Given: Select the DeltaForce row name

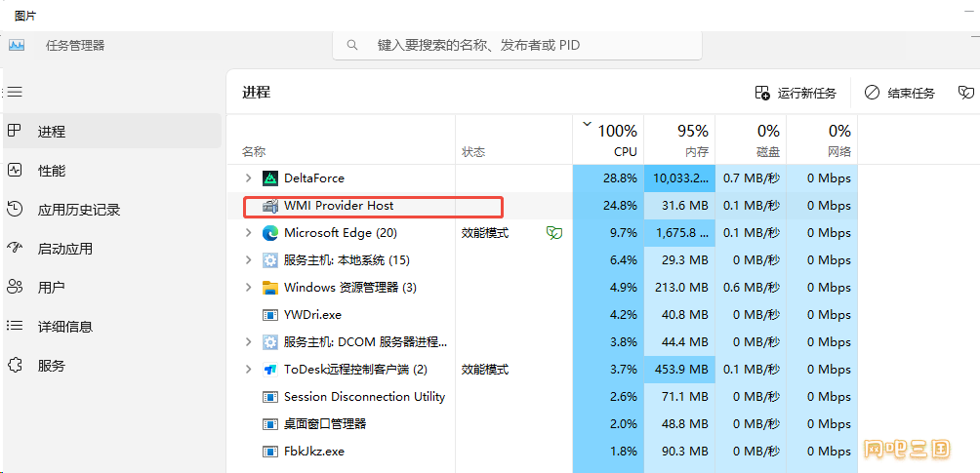Looking at the screenshot, I should 313,178.
